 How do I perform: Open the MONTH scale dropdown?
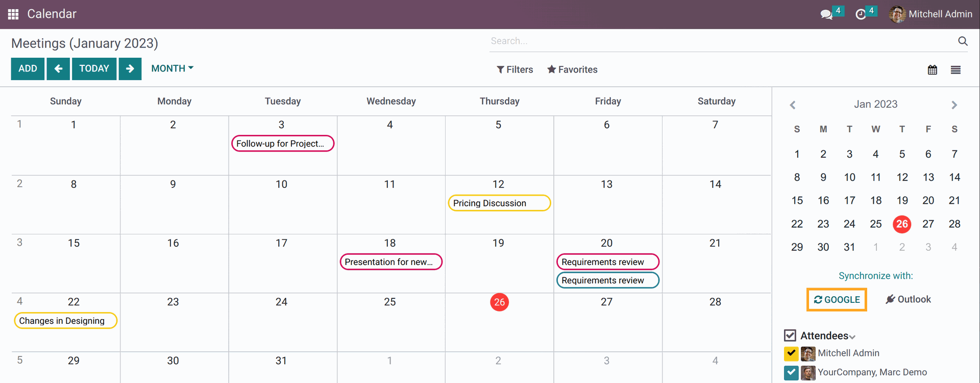[x=172, y=68]
